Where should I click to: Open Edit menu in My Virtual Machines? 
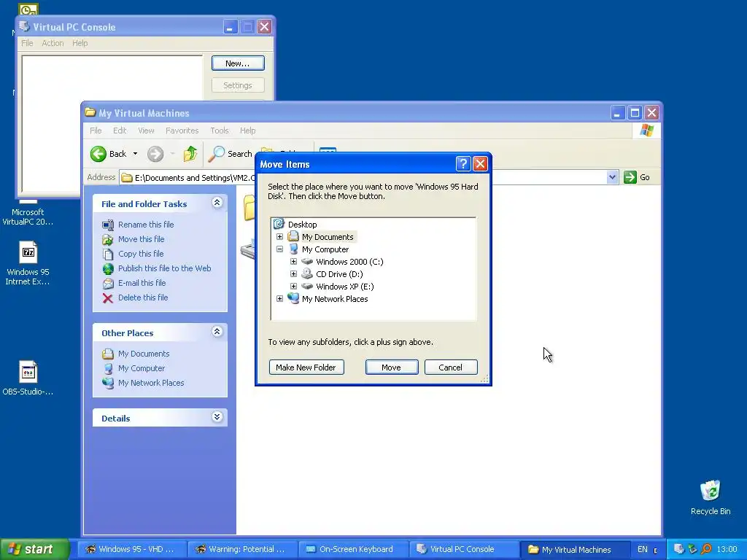pyautogui.click(x=120, y=131)
